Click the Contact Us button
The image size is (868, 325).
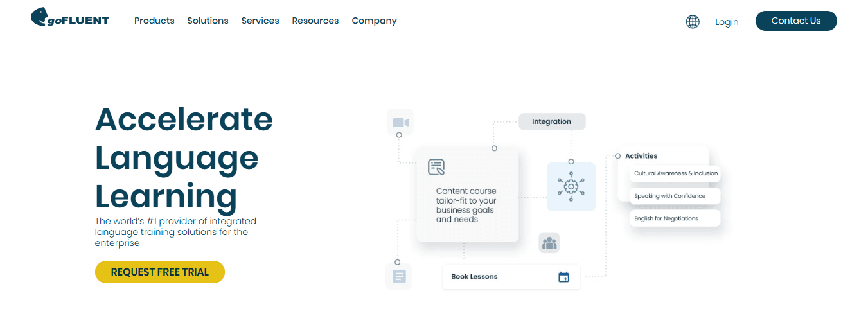point(796,21)
